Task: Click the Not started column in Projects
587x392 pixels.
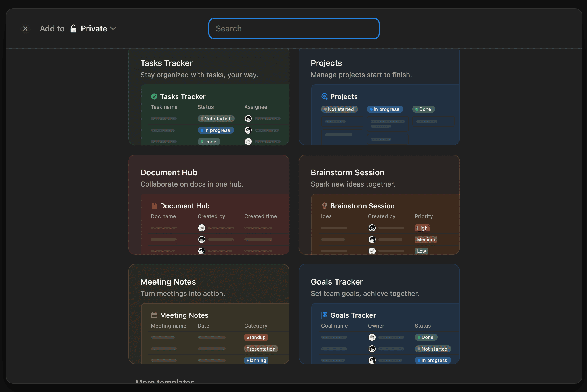Action: click(340, 109)
